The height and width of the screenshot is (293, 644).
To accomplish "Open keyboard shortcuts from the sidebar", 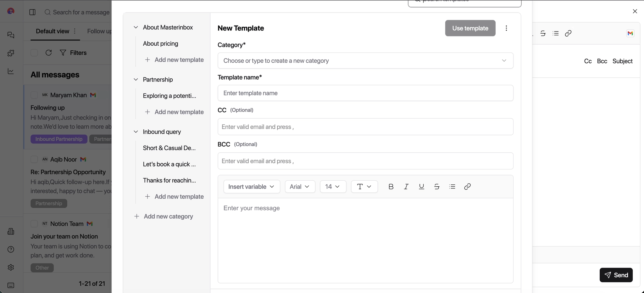I will (x=11, y=285).
